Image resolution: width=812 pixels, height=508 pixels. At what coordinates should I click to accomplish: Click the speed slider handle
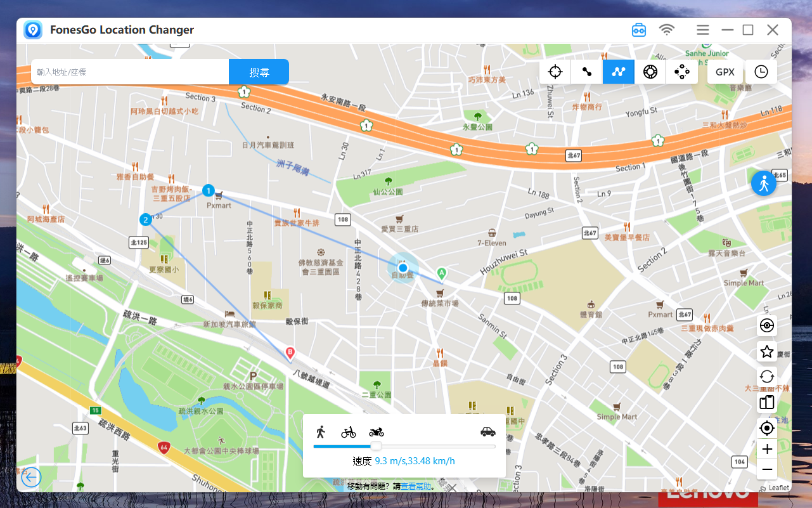pos(376,446)
